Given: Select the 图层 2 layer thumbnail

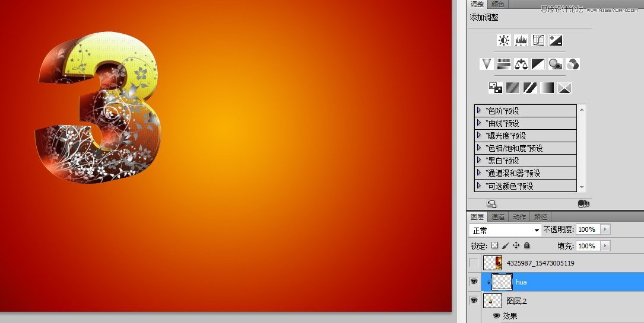Looking at the screenshot, I should click(x=493, y=300).
